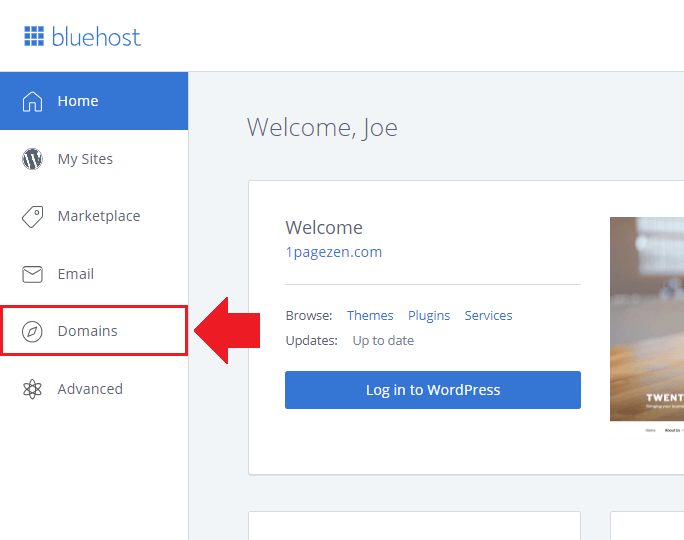Open the Email sidebar section
Screen dimensions: 684x540
tap(94, 274)
